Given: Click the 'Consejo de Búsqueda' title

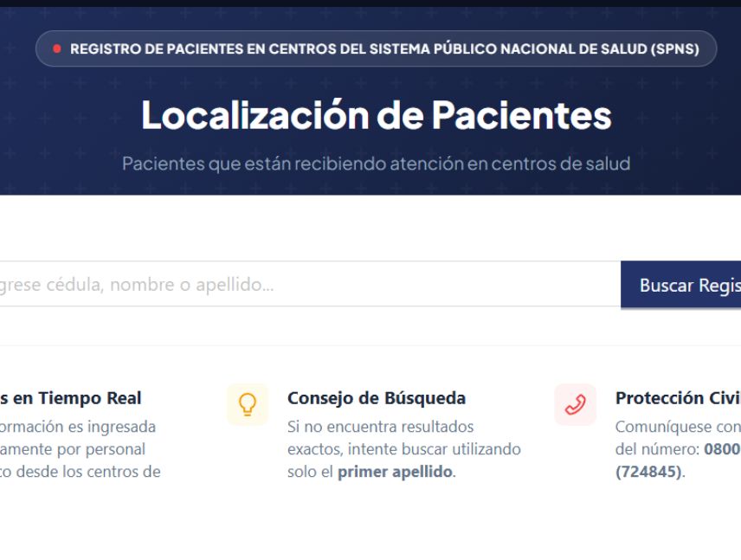Looking at the screenshot, I should 377,398.
